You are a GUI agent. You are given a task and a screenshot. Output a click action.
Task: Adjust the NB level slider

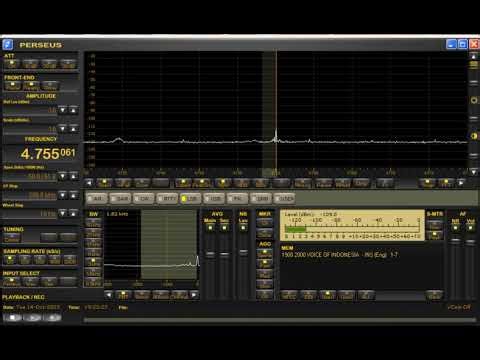(x=243, y=252)
